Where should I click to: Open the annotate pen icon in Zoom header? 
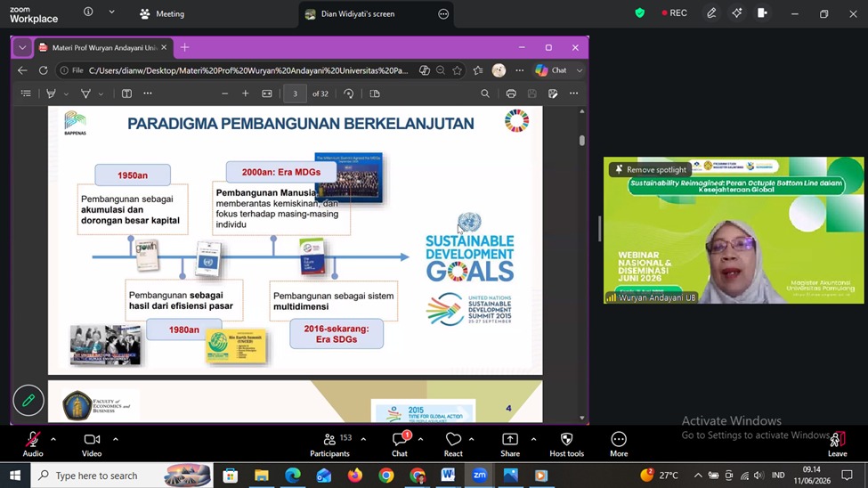[711, 13]
